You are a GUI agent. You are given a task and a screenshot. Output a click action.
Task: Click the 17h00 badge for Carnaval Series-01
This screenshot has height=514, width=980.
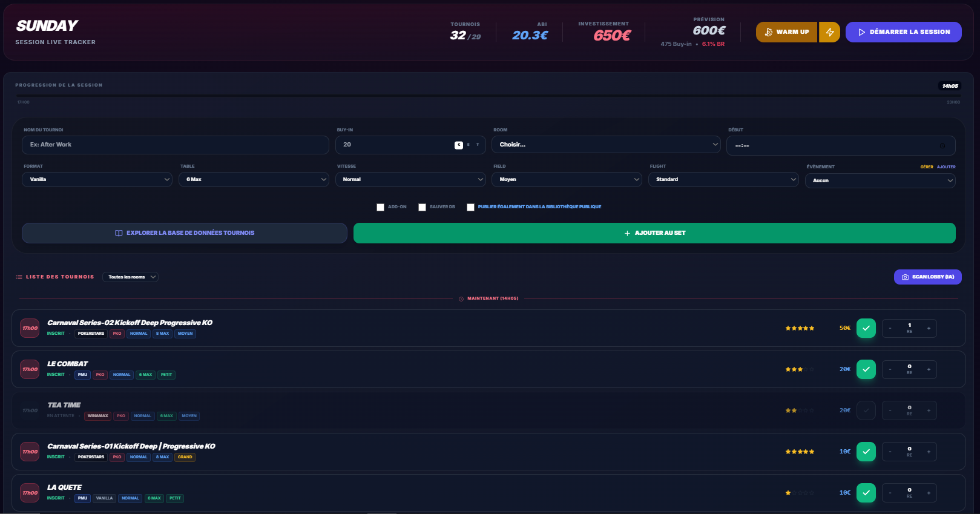(x=30, y=452)
